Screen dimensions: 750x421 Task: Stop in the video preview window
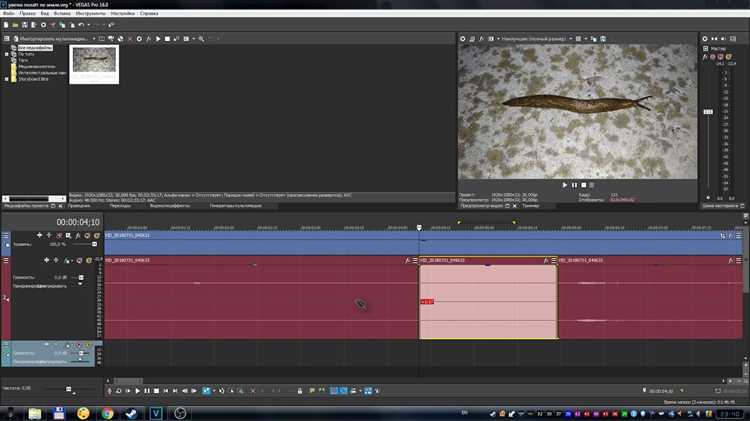pos(584,185)
